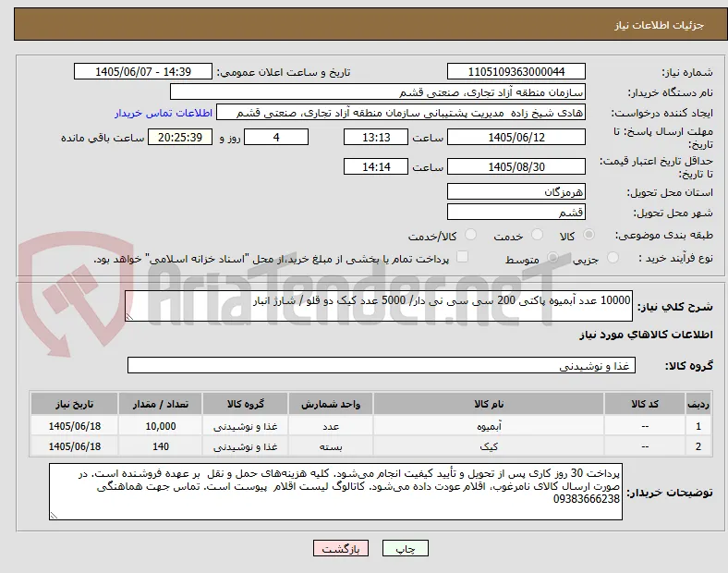This screenshot has width=728, height=573.
Task: Click the response deadline date 1405/06/12
Action: click(x=516, y=138)
